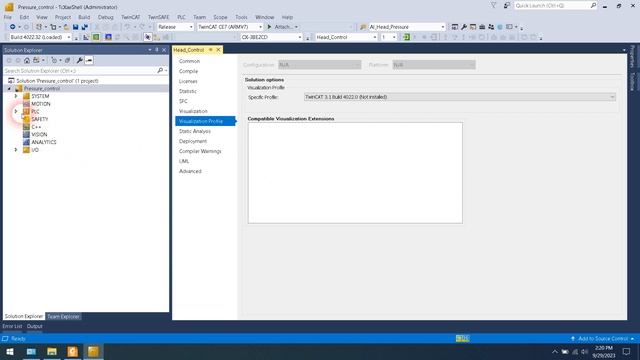Click the Save icon in the toolbar
640x360 pixels.
pos(76,27)
